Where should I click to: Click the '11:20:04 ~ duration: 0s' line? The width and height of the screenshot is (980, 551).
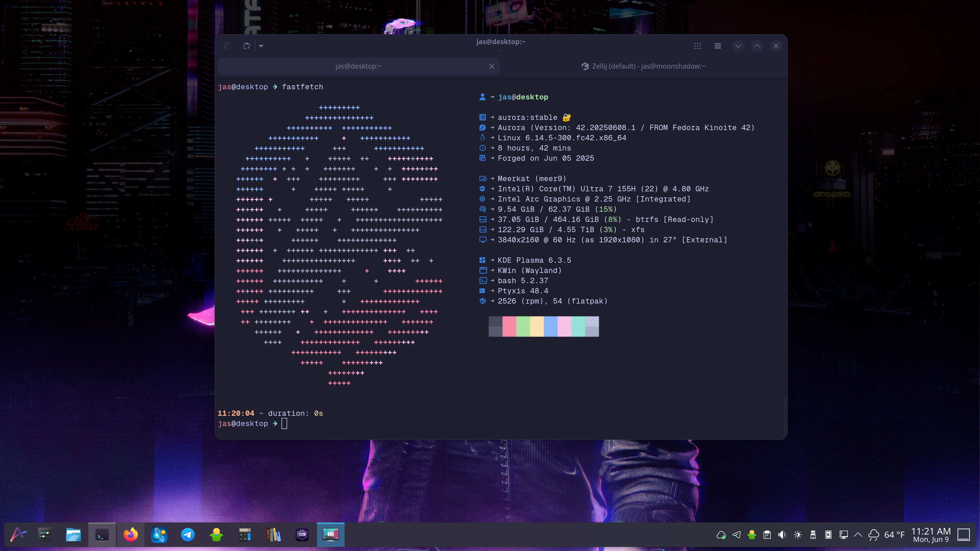(270, 413)
